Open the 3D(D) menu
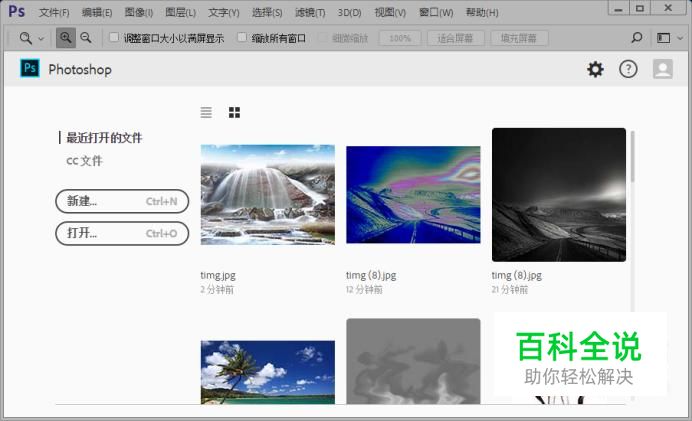This screenshot has width=692, height=421. pyautogui.click(x=350, y=12)
